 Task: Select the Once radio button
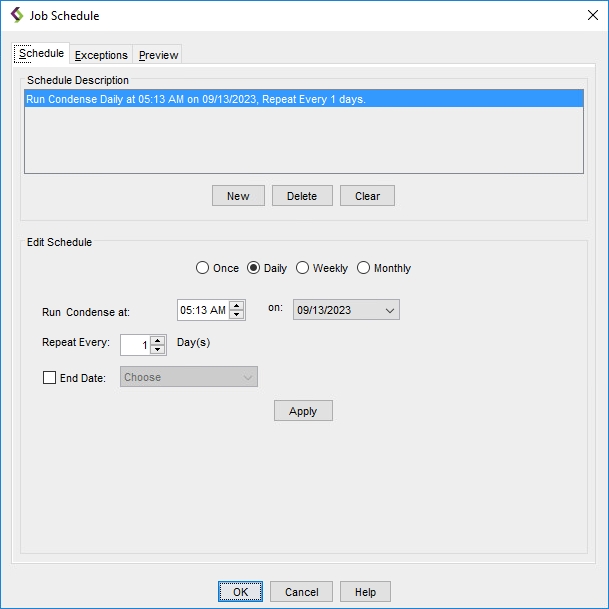pyautogui.click(x=202, y=268)
